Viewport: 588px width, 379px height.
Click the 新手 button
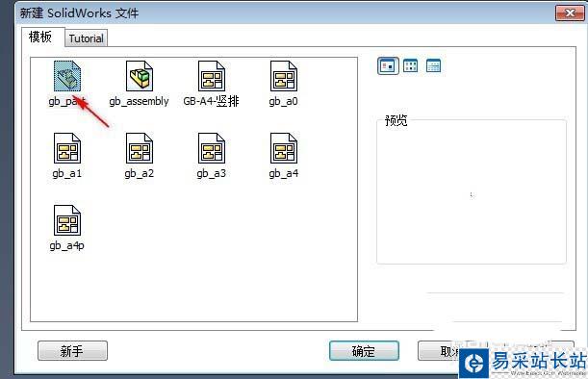tap(72, 351)
